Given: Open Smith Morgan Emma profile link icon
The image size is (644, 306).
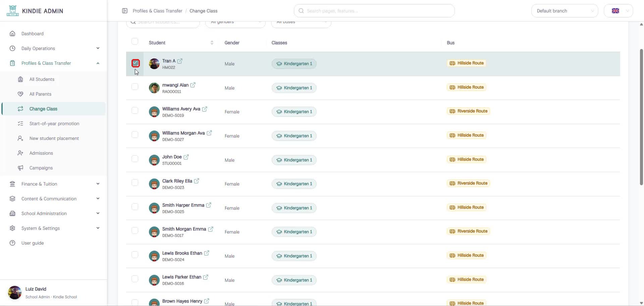Looking at the screenshot, I should click(211, 229).
